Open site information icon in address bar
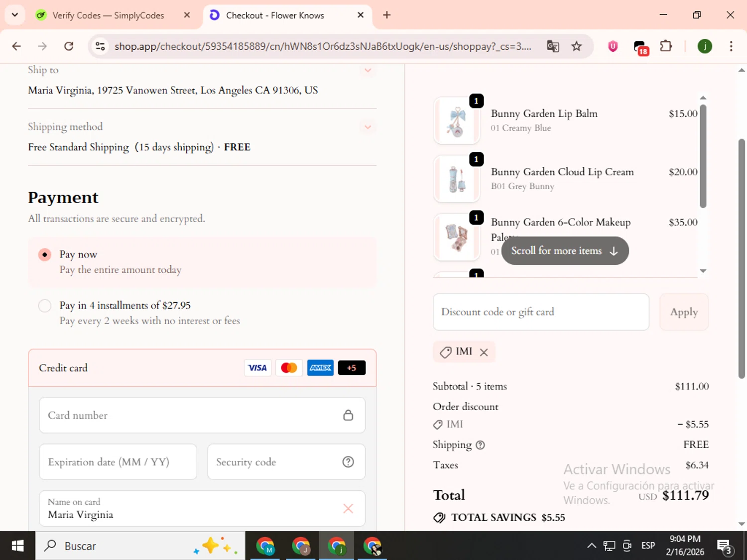Image resolution: width=747 pixels, height=560 pixels. 100,46
